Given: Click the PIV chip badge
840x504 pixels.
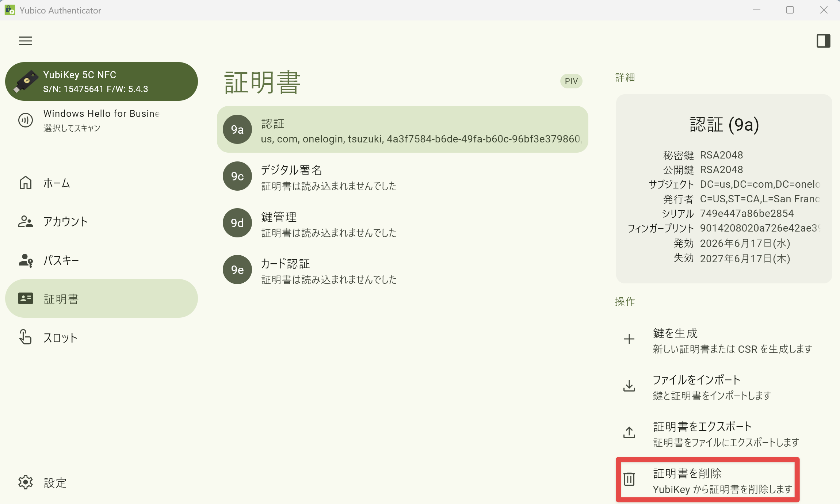Looking at the screenshot, I should click(571, 81).
